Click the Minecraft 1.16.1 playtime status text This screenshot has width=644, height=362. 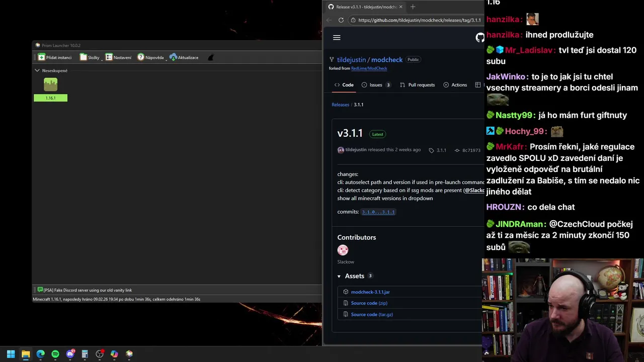point(116,299)
